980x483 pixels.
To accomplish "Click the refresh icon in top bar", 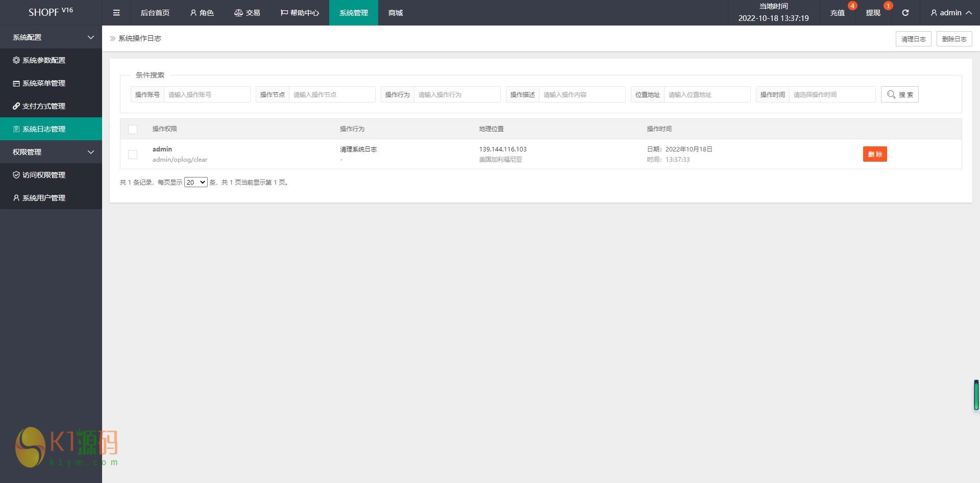I will pos(905,13).
